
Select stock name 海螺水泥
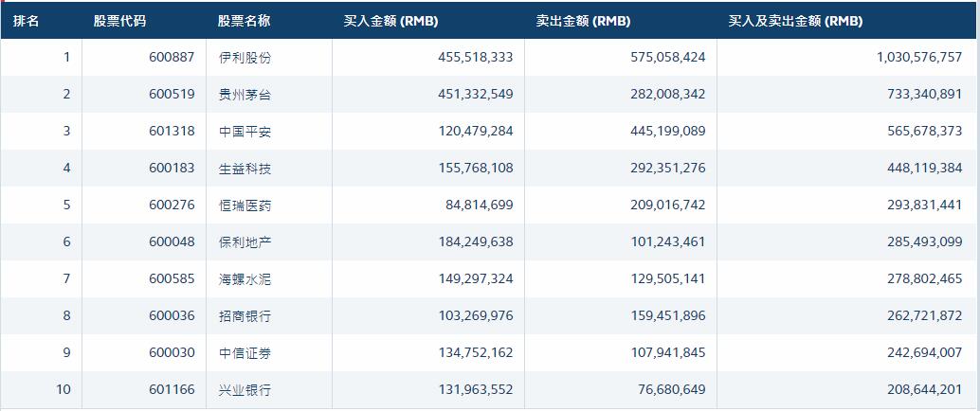point(245,279)
